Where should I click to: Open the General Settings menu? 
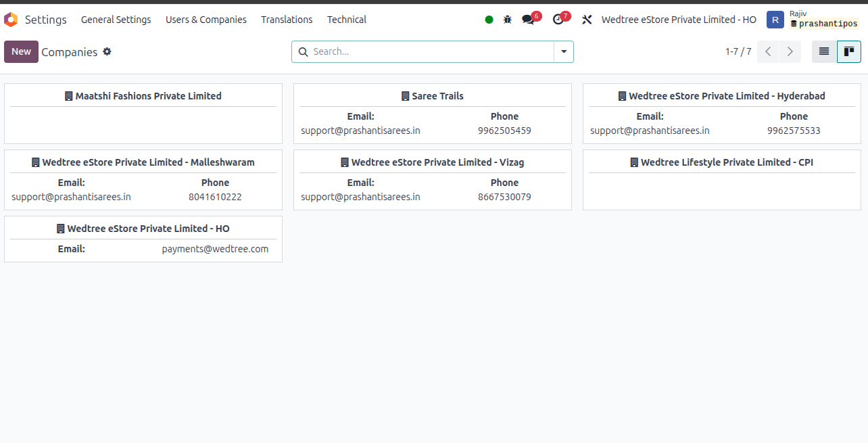coord(116,20)
